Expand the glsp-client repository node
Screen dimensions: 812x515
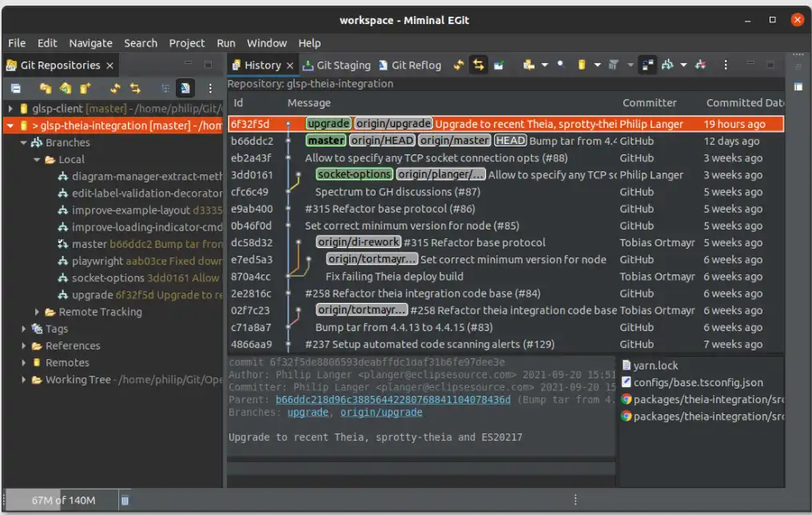coord(10,108)
